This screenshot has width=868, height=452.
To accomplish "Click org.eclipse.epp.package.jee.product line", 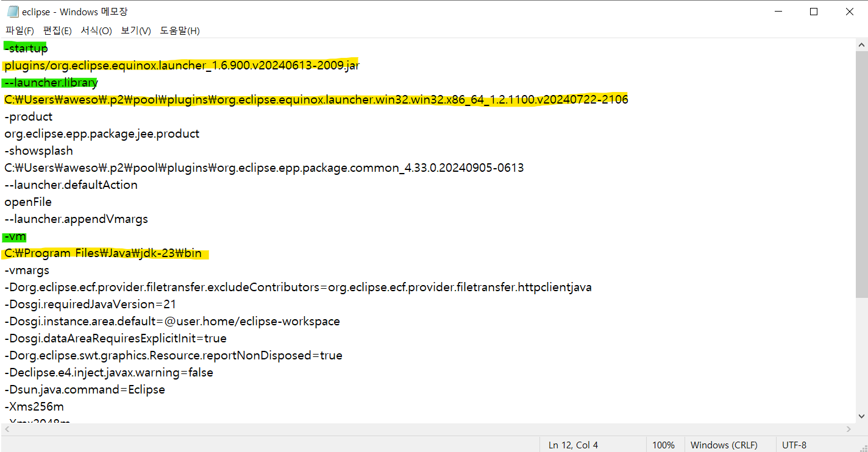I will [102, 133].
